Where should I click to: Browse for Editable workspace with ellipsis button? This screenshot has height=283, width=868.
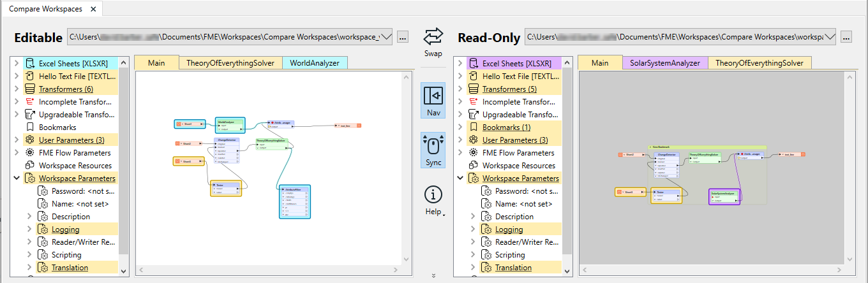point(403,38)
